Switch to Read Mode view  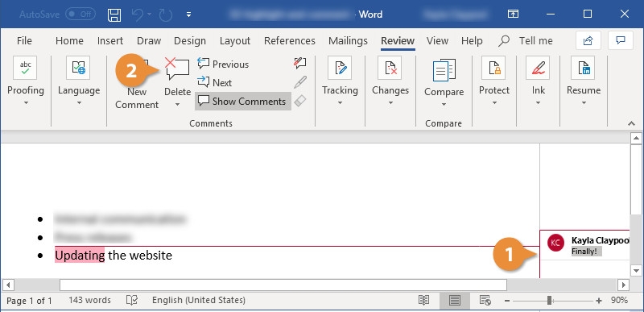tap(423, 301)
